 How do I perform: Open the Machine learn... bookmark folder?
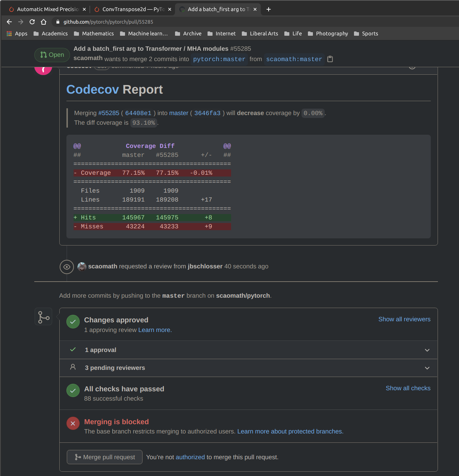click(x=144, y=34)
